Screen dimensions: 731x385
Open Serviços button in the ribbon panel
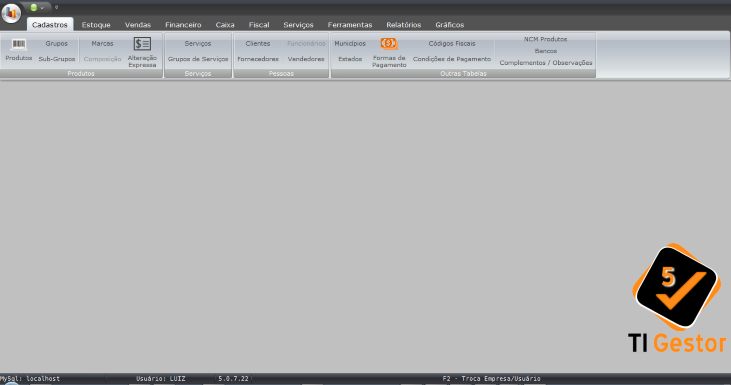198,43
